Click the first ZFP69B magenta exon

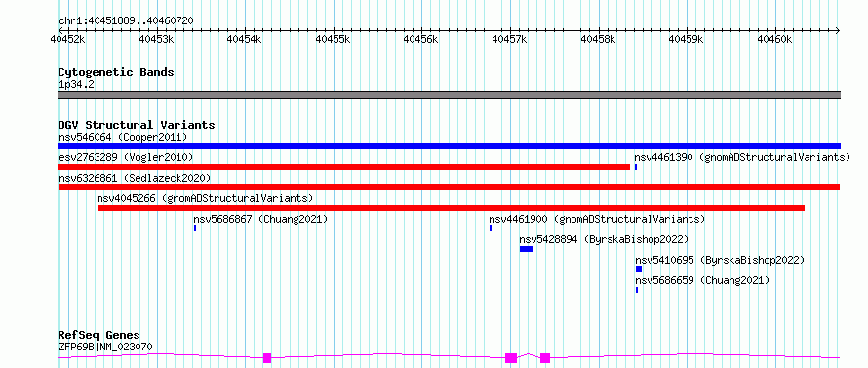click(x=267, y=358)
